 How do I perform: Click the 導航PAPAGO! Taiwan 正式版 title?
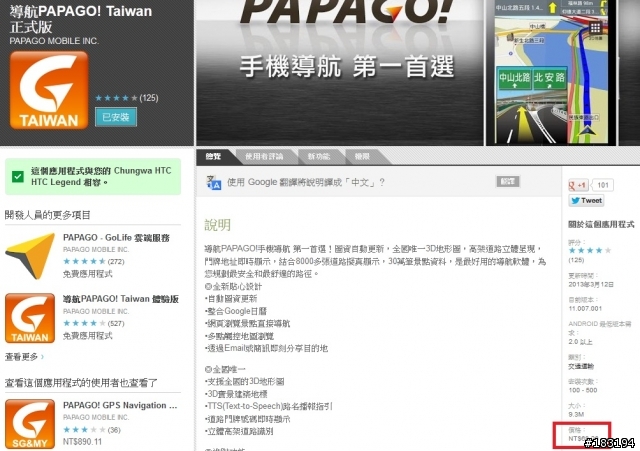80,19
